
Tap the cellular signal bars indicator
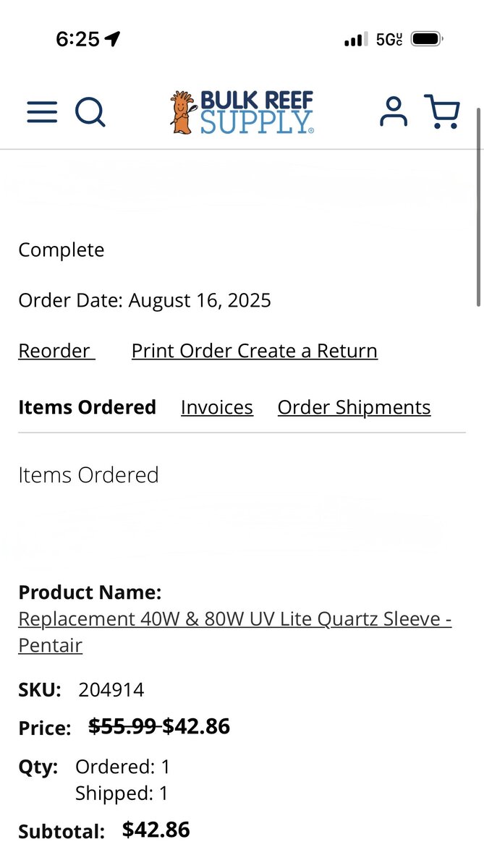355,40
